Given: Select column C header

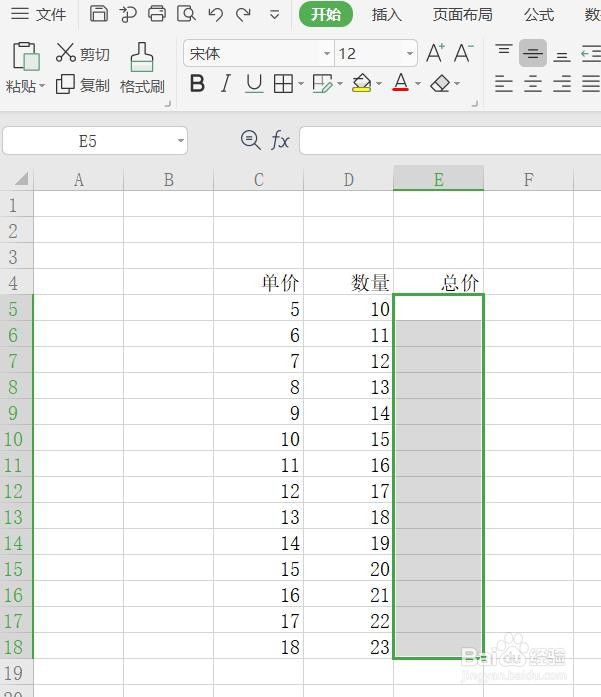Looking at the screenshot, I should 259,179.
